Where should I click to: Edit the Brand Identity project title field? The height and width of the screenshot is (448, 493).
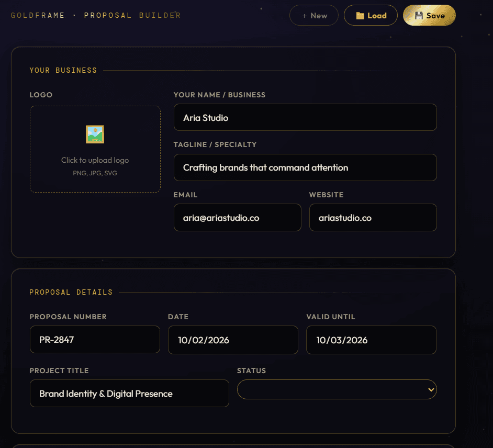pos(129,393)
